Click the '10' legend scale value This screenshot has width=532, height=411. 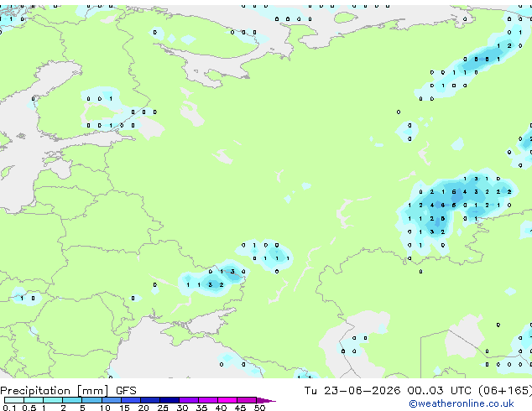pyautogui.click(x=105, y=408)
